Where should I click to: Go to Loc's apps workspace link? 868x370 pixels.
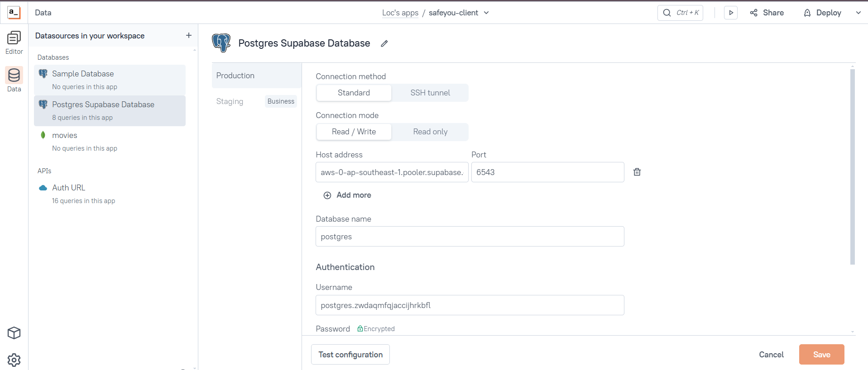(x=400, y=13)
